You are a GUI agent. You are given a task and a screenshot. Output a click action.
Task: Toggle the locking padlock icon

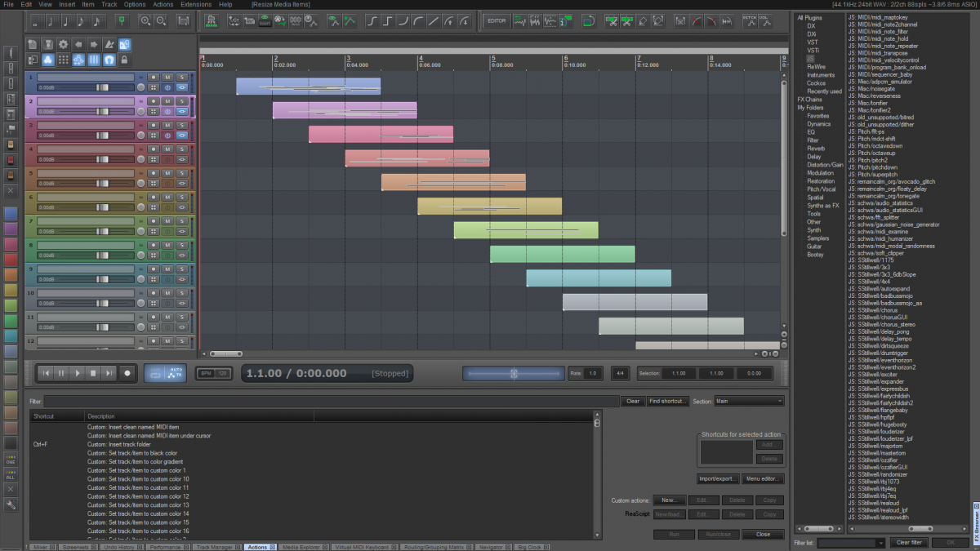click(x=124, y=60)
